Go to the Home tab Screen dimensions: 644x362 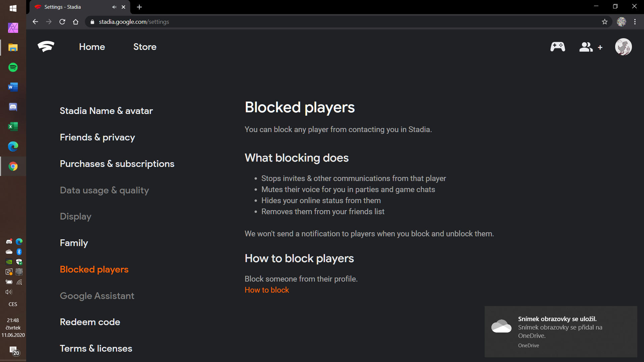pos(92,47)
